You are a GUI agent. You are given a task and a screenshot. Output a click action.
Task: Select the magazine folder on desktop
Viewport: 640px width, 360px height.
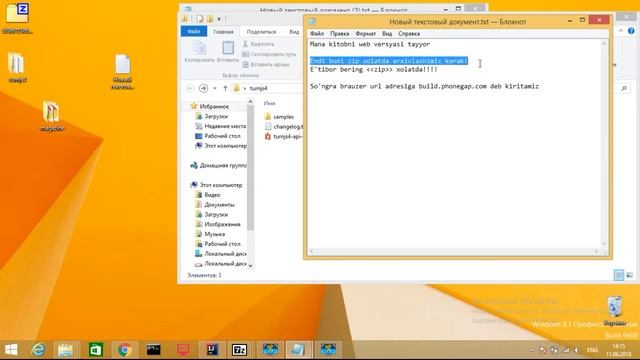(52, 116)
